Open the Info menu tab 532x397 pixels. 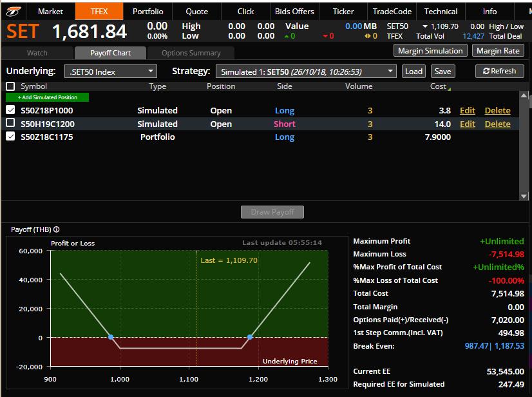pos(490,12)
